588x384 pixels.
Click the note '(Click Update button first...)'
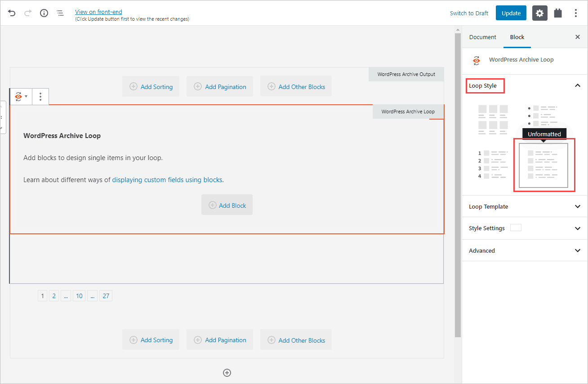click(x=132, y=19)
